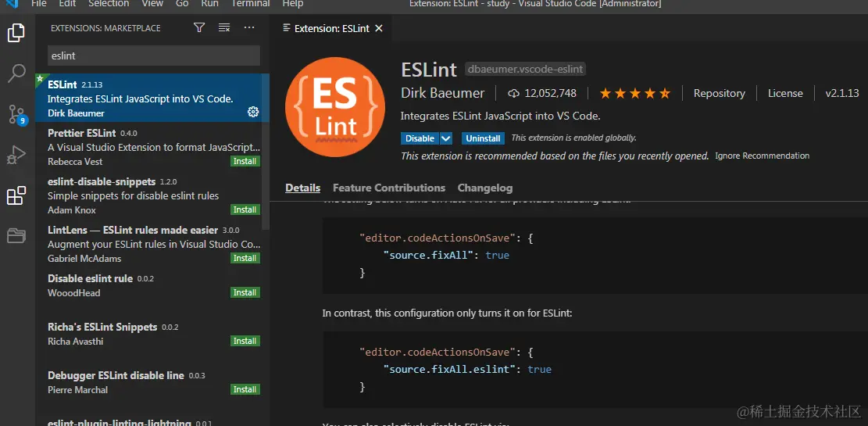Open the License link
868x426 pixels.
tap(785, 94)
